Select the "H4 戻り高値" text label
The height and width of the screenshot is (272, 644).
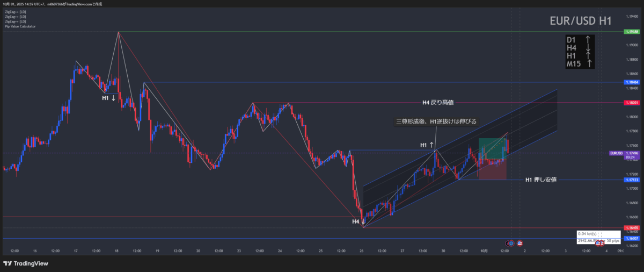click(438, 102)
